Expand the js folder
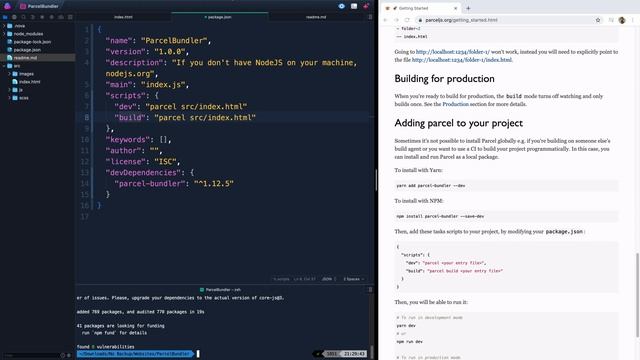Image resolution: width=640 pixels, height=360 pixels. click(x=9, y=90)
